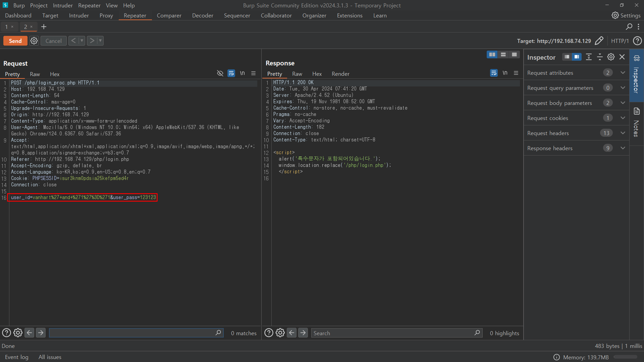644x362 pixels.
Task: Open request search help icon
Action: tap(6, 333)
